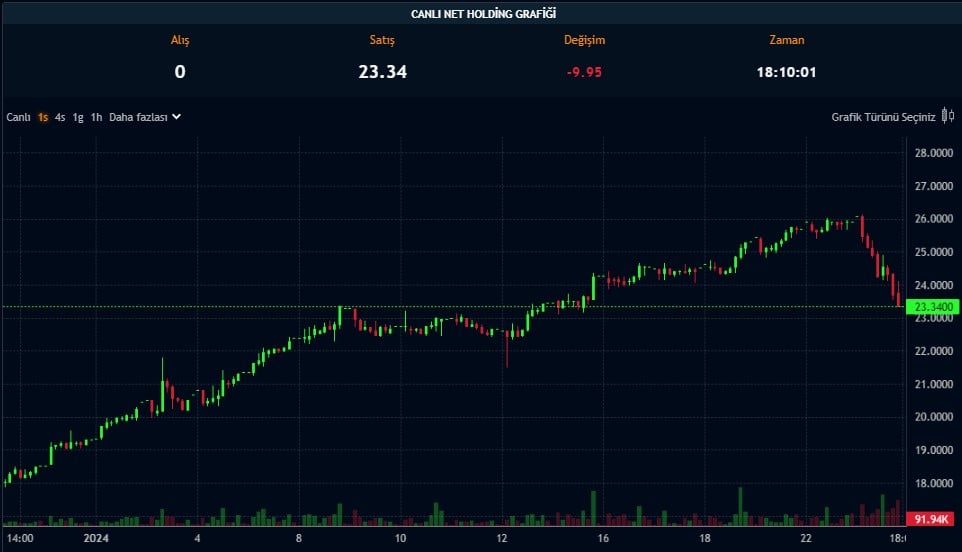Select the 1g interval option
The image size is (962, 552).
[x=78, y=117]
